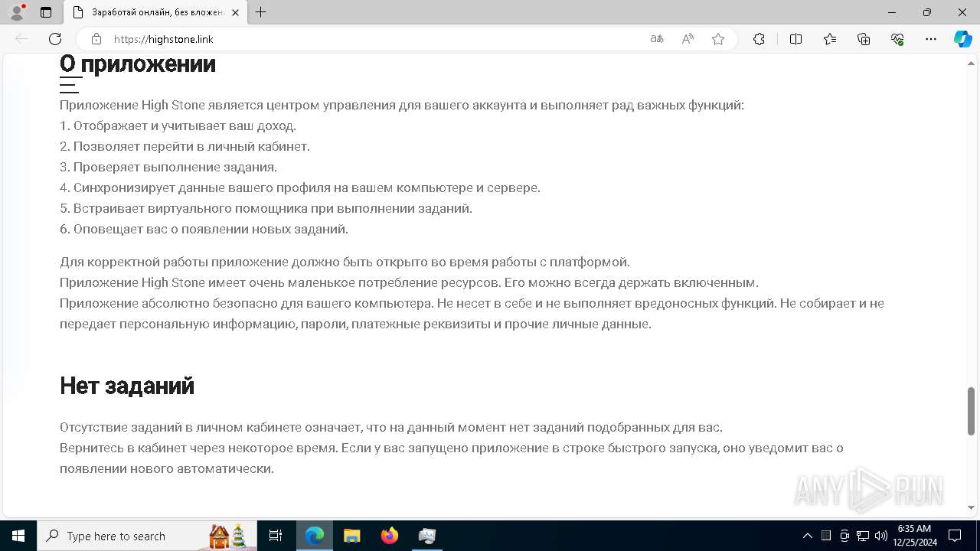Refresh the page

tap(55, 39)
